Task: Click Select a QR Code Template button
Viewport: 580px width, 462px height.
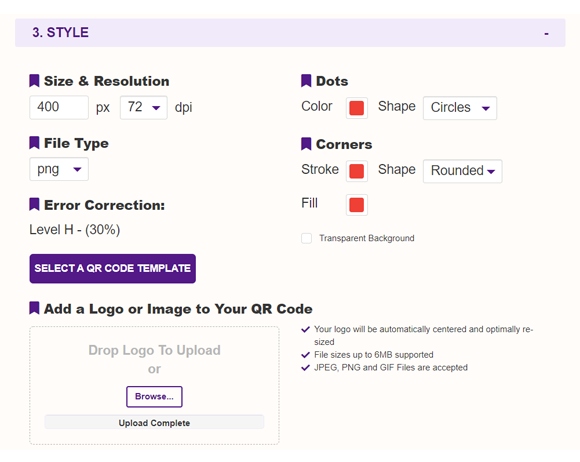Action: tap(113, 269)
